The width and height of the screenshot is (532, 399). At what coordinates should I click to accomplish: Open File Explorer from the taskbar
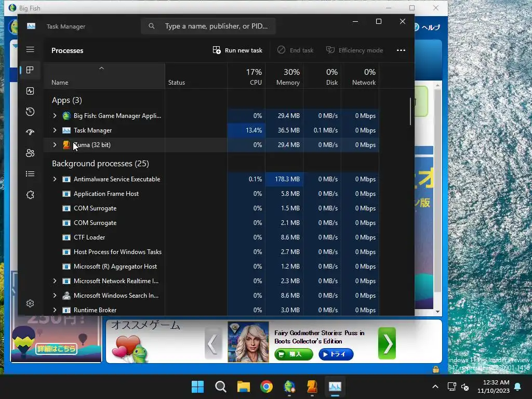243,387
